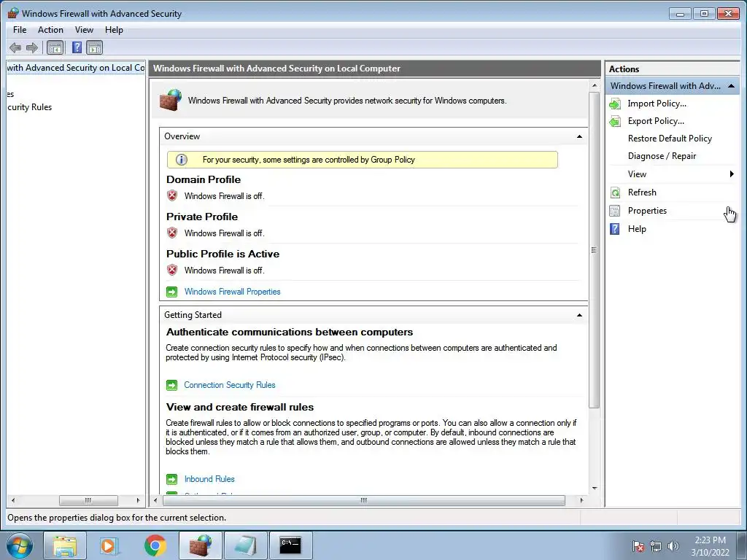Open the View menu in menu bar
747x560 pixels.
(x=84, y=29)
